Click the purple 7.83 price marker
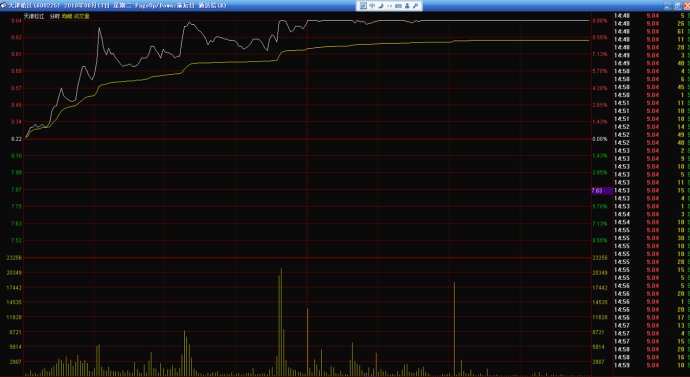The width and height of the screenshot is (690, 377). coord(602,190)
